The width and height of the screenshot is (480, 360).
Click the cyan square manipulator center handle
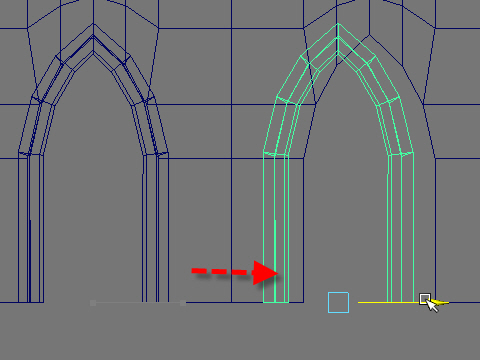pos(338,302)
